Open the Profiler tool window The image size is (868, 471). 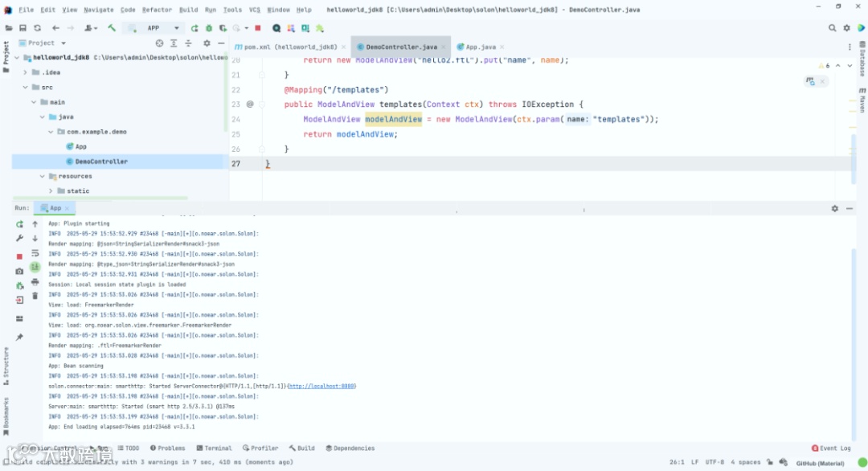[x=260, y=448]
